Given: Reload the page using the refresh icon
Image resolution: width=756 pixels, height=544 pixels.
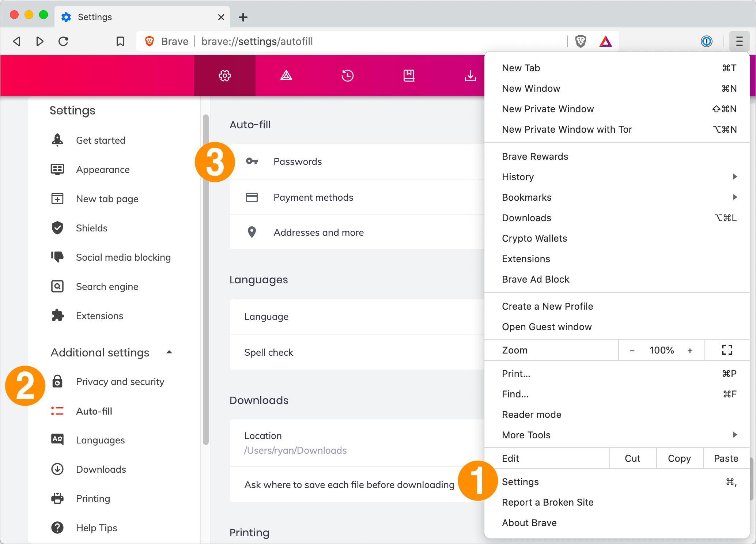Looking at the screenshot, I should (x=64, y=41).
